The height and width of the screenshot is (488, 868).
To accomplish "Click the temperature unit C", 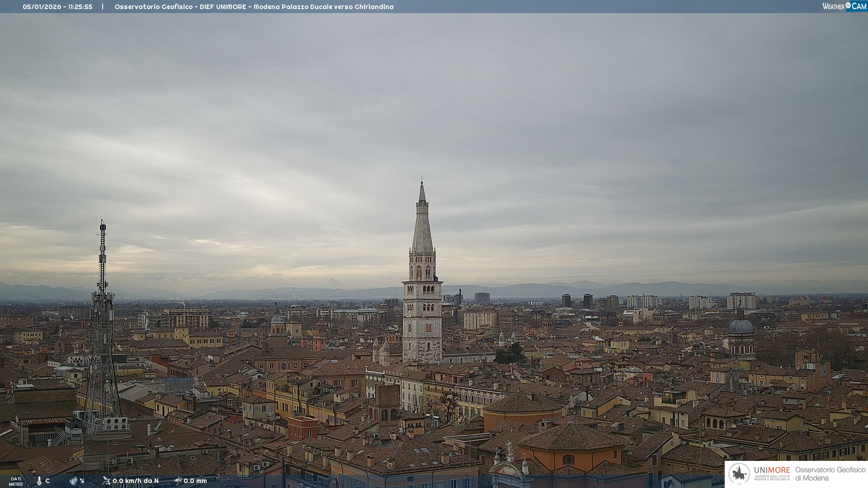I will pos(47,481).
